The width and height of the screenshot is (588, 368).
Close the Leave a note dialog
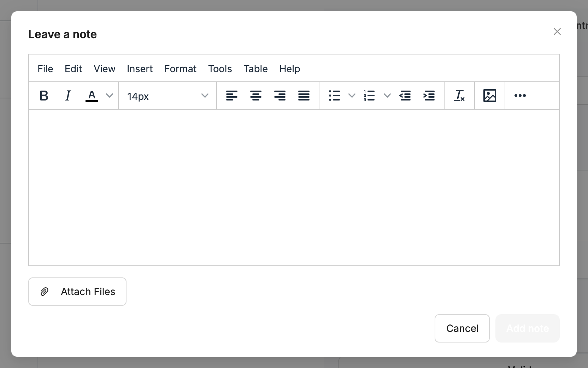[x=557, y=31]
